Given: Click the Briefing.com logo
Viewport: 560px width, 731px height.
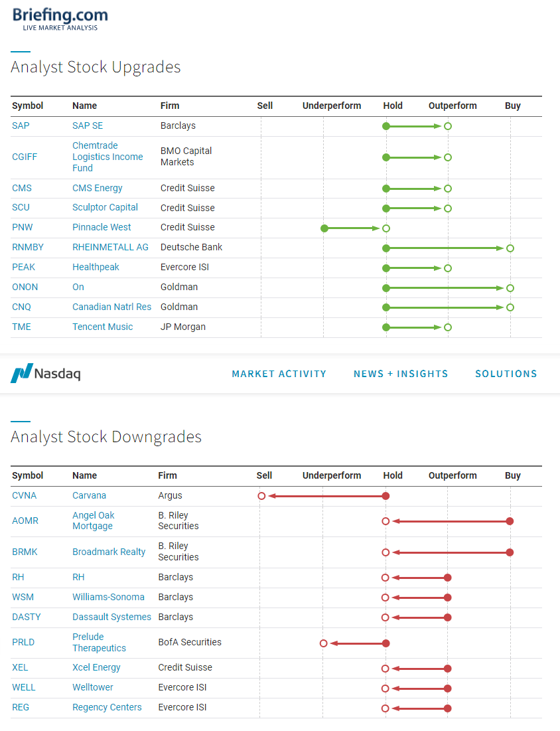Looking at the screenshot, I should pos(60,19).
